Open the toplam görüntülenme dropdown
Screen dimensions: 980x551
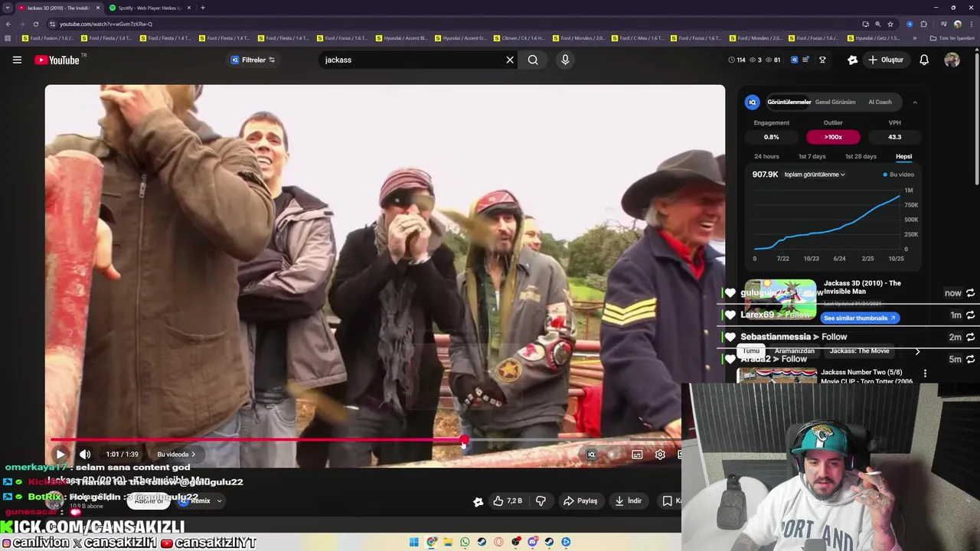[x=815, y=174]
